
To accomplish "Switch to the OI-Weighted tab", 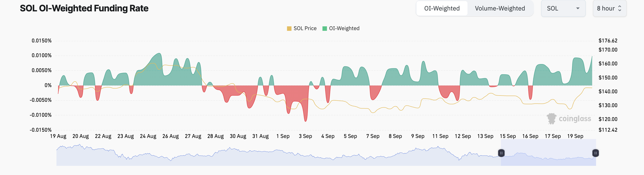I will pos(442,8).
